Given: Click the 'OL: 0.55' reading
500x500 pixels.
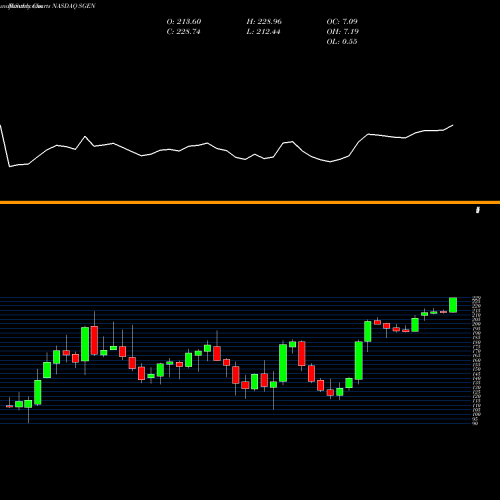Looking at the screenshot, I should pyautogui.click(x=342, y=42).
